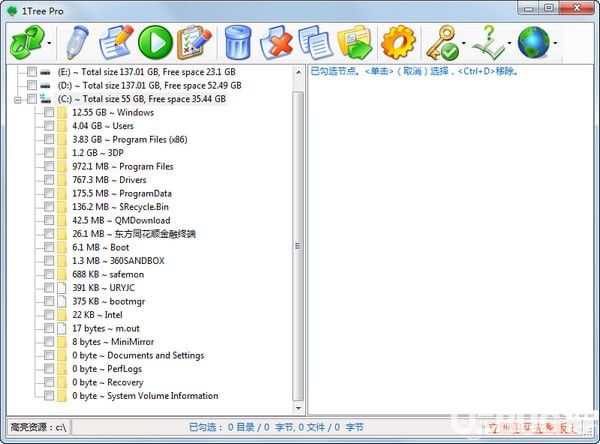
Task: Select the E: drive row text
Action: (x=147, y=72)
